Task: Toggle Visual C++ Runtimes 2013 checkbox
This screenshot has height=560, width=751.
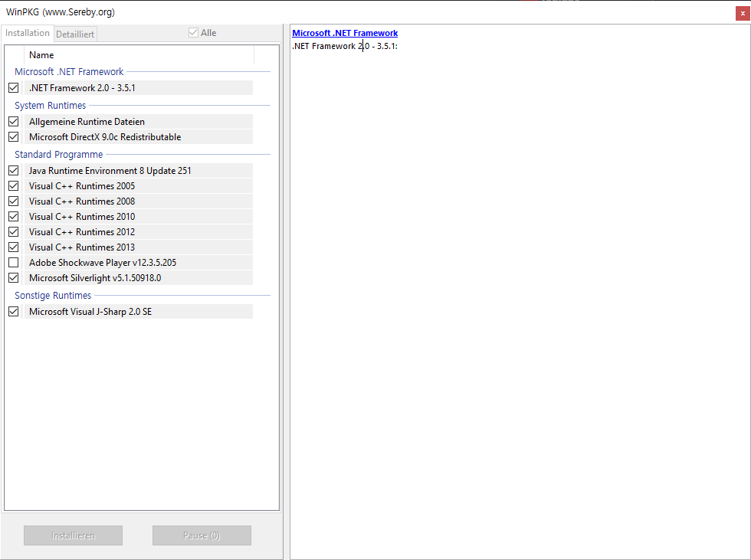Action: 14,247
